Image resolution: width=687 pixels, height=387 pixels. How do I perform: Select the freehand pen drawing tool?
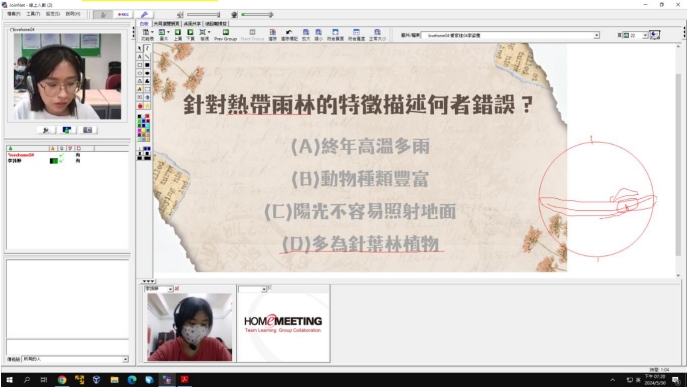147,48
